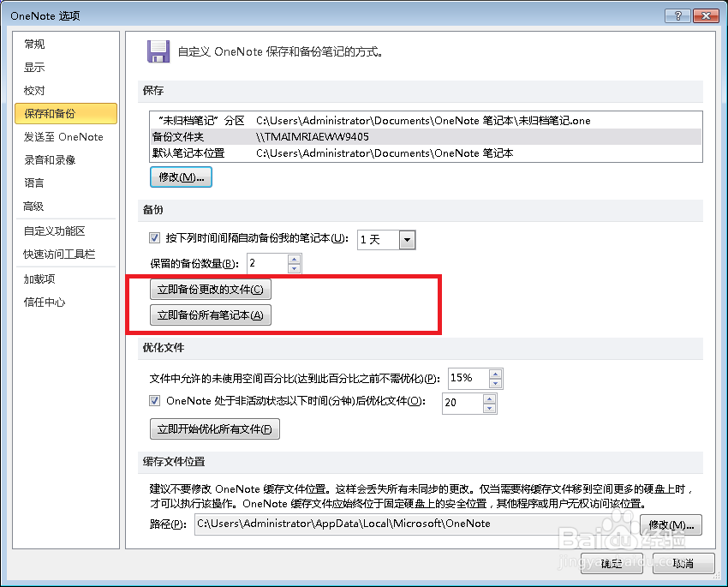Select the 高级 category
The height and width of the screenshot is (587, 728).
(x=33, y=207)
